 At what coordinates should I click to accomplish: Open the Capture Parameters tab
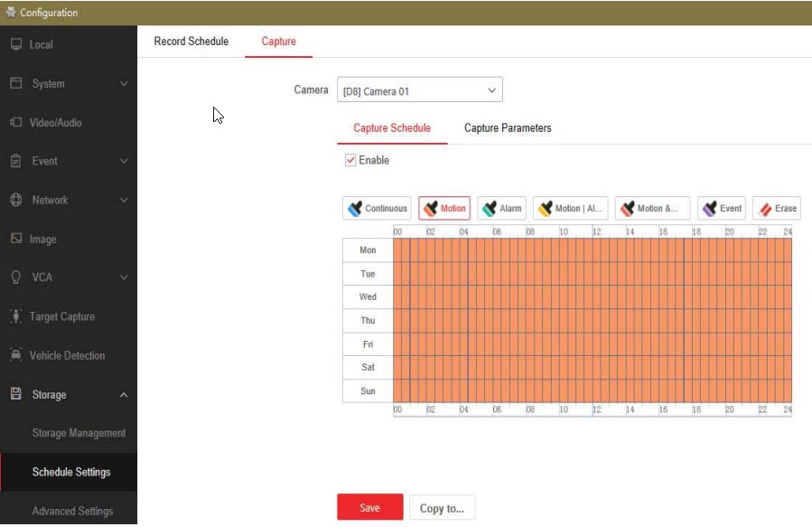tap(508, 128)
